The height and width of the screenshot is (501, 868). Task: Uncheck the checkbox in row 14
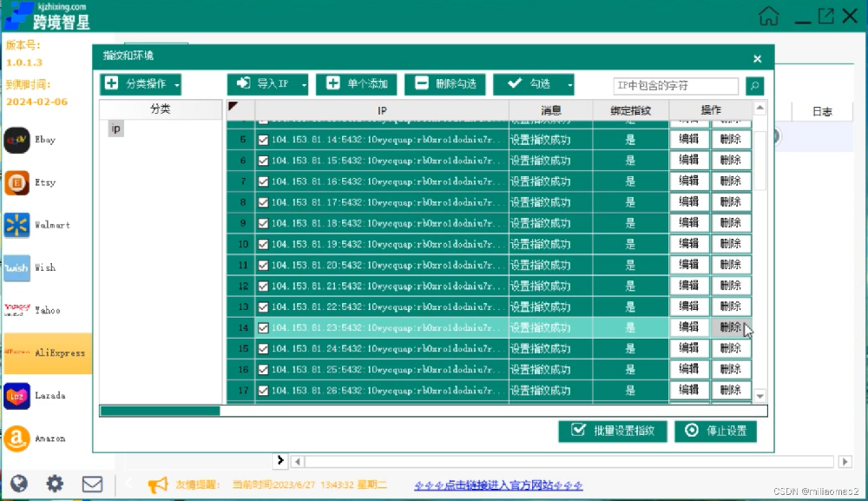coord(263,327)
